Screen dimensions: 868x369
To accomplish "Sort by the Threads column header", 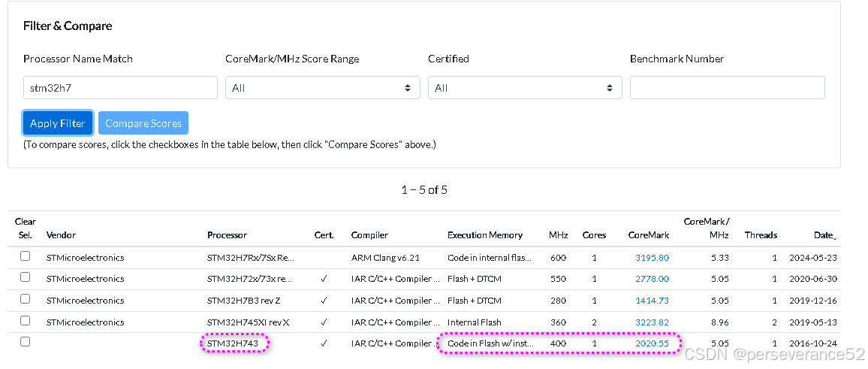I will point(761,235).
